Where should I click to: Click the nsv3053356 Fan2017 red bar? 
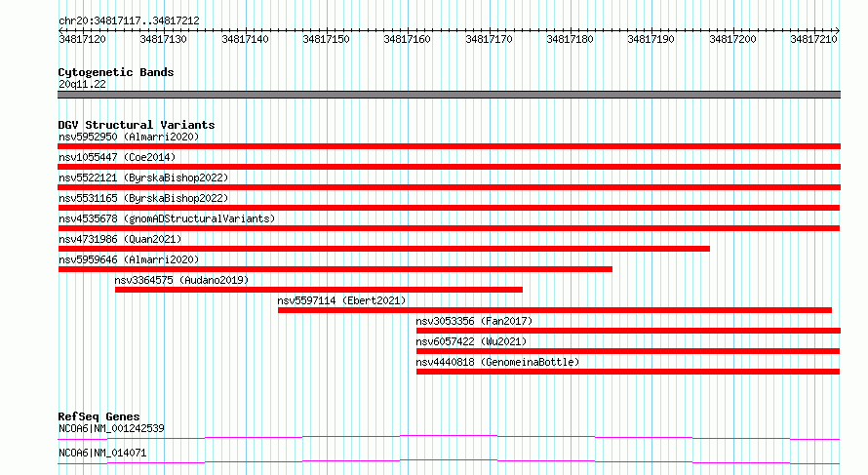coord(628,331)
